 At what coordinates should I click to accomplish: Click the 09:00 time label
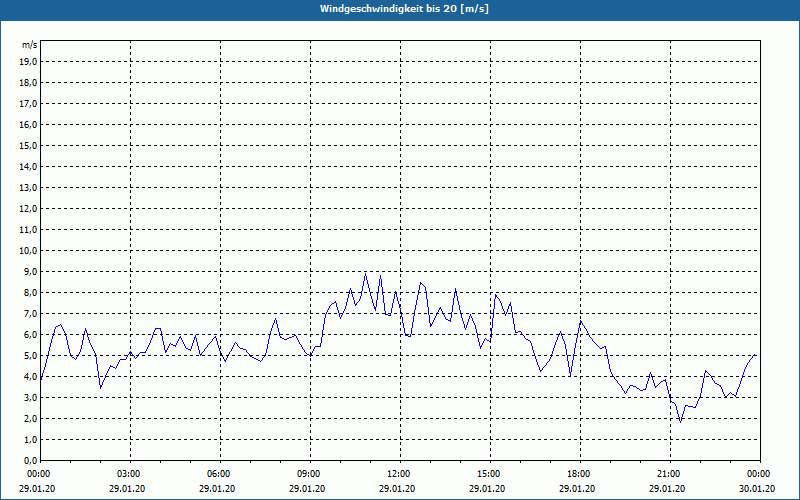(310, 474)
